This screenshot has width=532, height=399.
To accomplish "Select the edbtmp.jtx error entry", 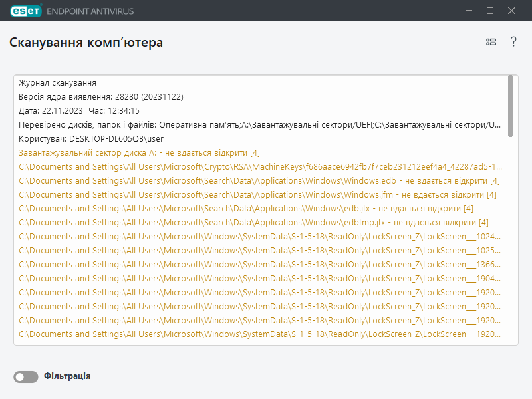I will (253, 223).
